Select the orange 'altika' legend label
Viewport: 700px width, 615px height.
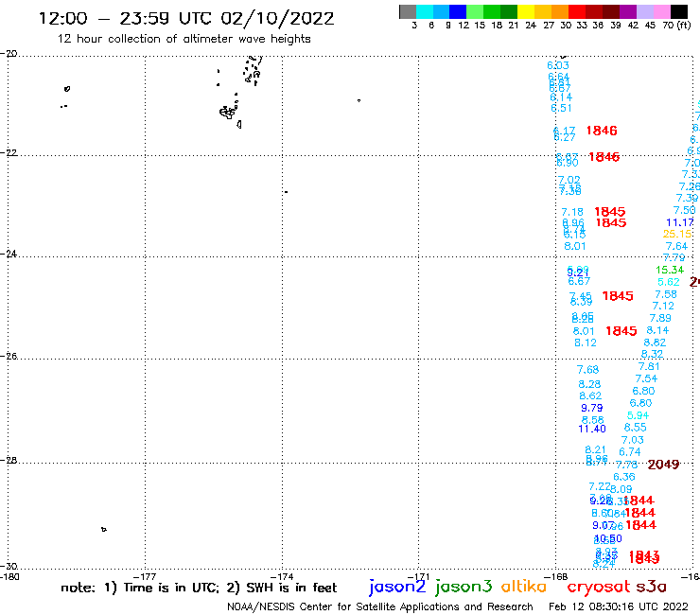(524, 587)
